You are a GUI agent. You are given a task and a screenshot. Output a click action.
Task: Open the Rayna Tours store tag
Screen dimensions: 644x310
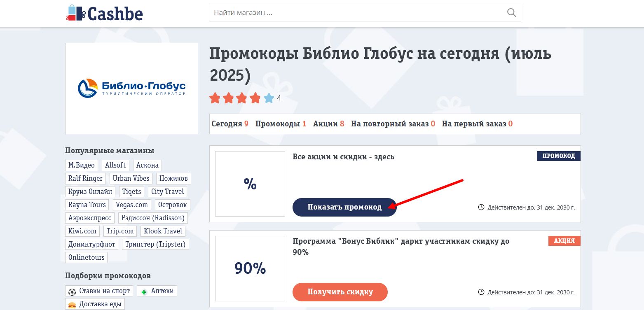pyautogui.click(x=87, y=205)
